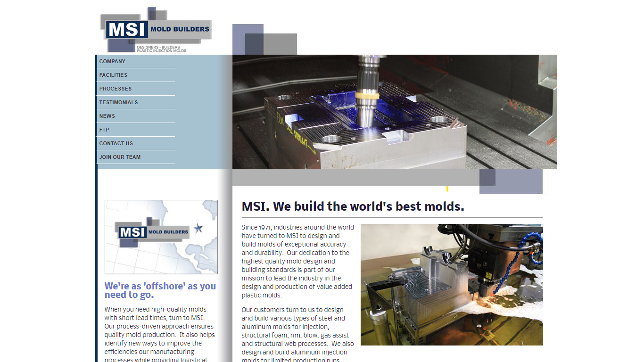Open the FTP section
Image resolution: width=644 pixels, height=362 pixels.
coord(103,130)
